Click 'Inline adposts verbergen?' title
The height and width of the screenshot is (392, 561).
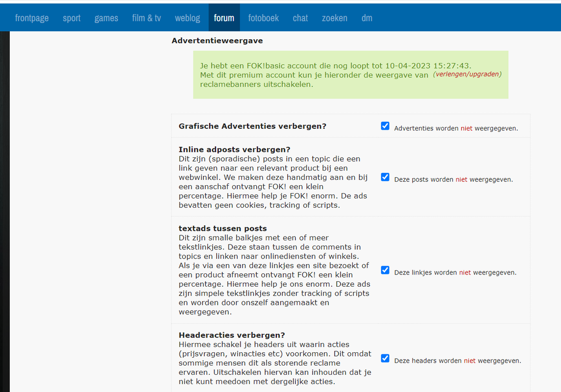pos(234,149)
